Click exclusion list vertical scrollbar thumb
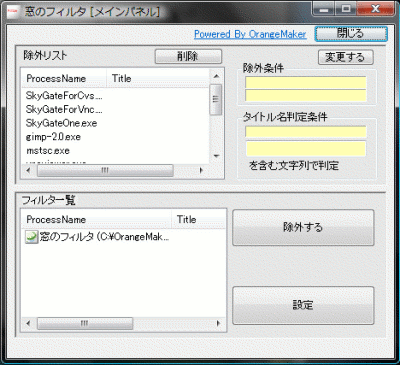Image resolution: width=400 pixels, height=365 pixels. point(216,99)
